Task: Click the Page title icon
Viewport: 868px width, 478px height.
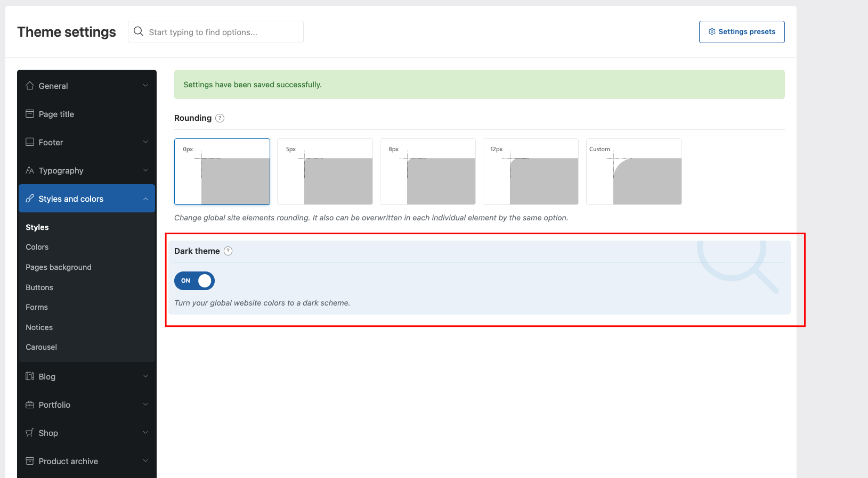Action: (x=30, y=114)
